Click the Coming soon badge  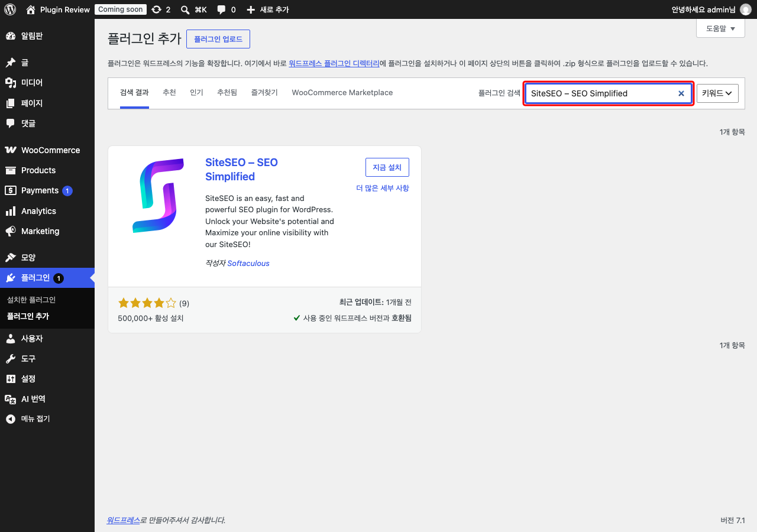tap(120, 9)
